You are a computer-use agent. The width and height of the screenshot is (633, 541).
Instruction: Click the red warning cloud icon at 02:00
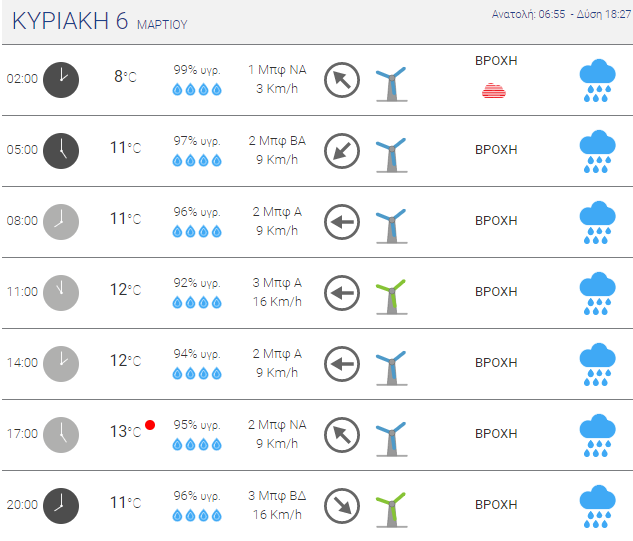(494, 90)
